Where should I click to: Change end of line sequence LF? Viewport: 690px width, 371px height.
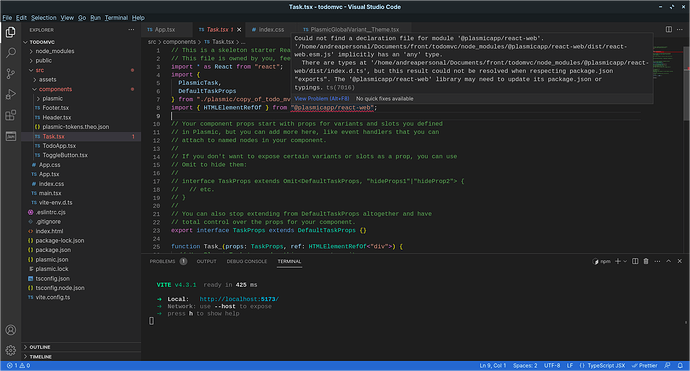pos(570,366)
